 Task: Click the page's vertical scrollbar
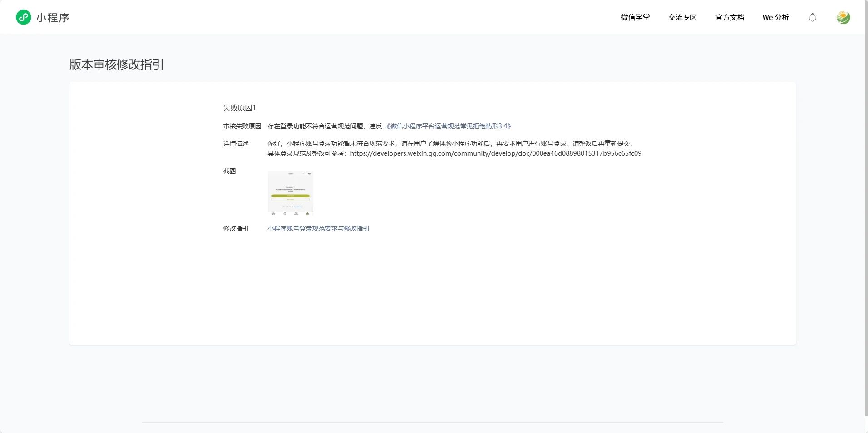pos(867,208)
